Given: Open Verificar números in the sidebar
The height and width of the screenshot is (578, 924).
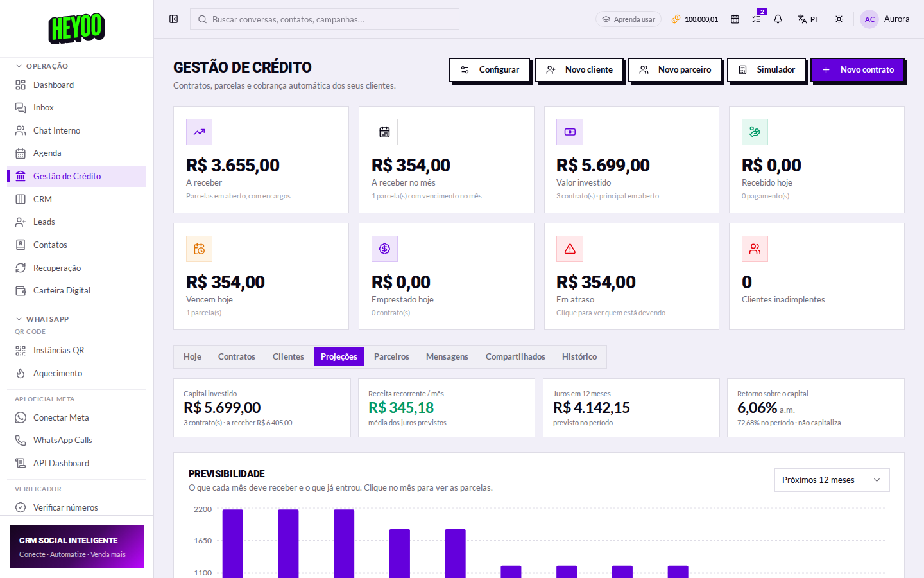Looking at the screenshot, I should (x=76, y=507).
